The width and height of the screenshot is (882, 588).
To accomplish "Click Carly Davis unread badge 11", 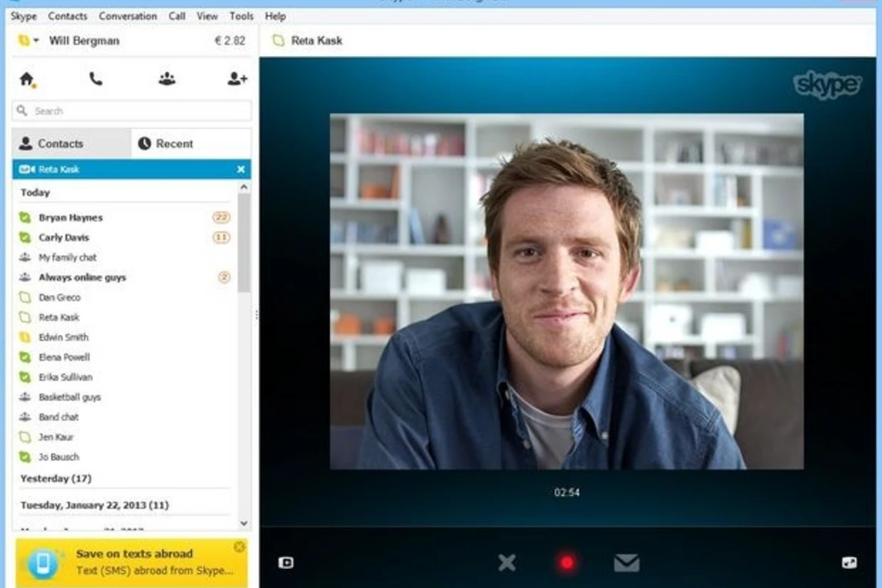I will tap(221, 237).
